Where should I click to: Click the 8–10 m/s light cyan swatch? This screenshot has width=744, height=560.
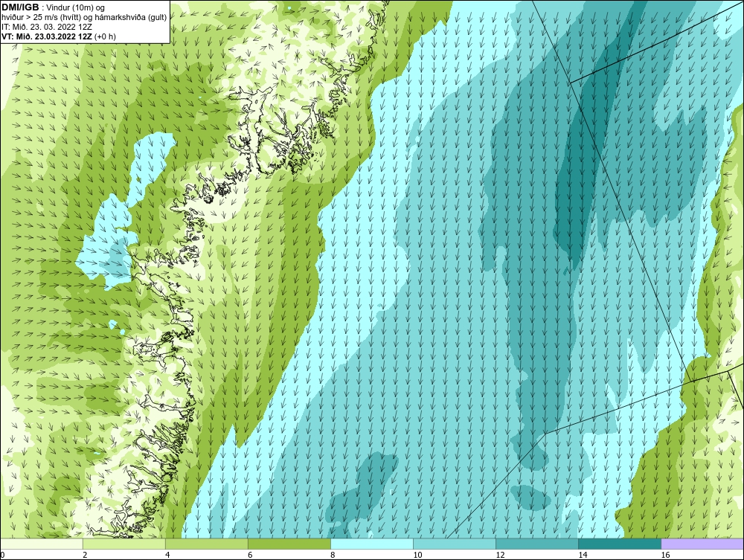372,544
